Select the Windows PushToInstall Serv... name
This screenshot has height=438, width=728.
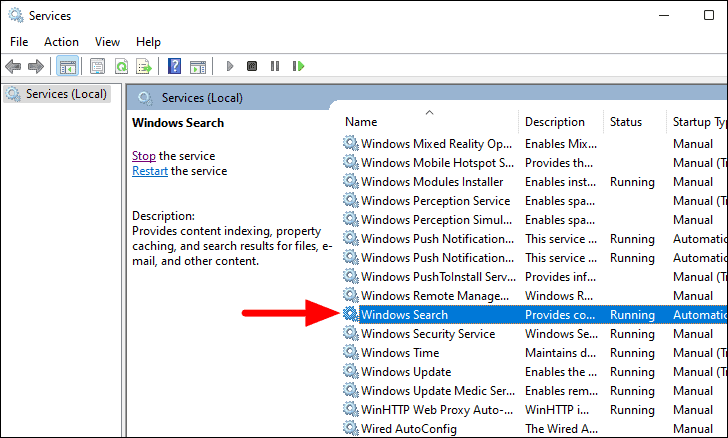[438, 277]
